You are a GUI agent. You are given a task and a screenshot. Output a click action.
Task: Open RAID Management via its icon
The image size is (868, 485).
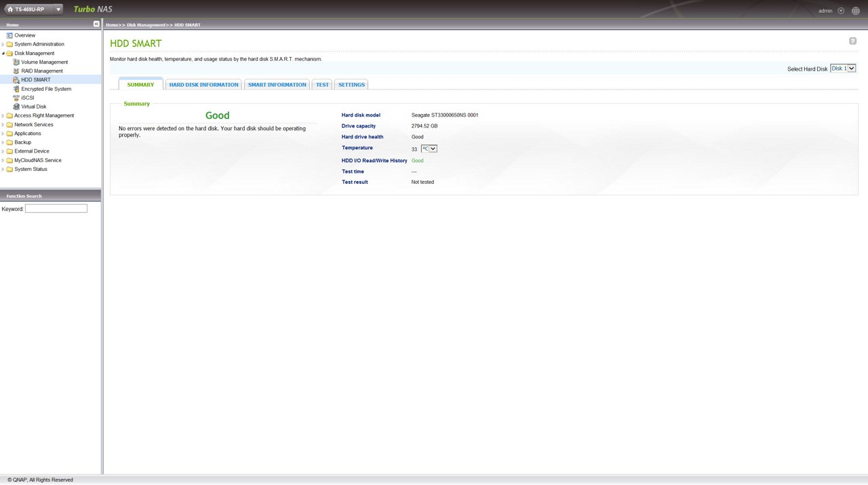(x=16, y=71)
